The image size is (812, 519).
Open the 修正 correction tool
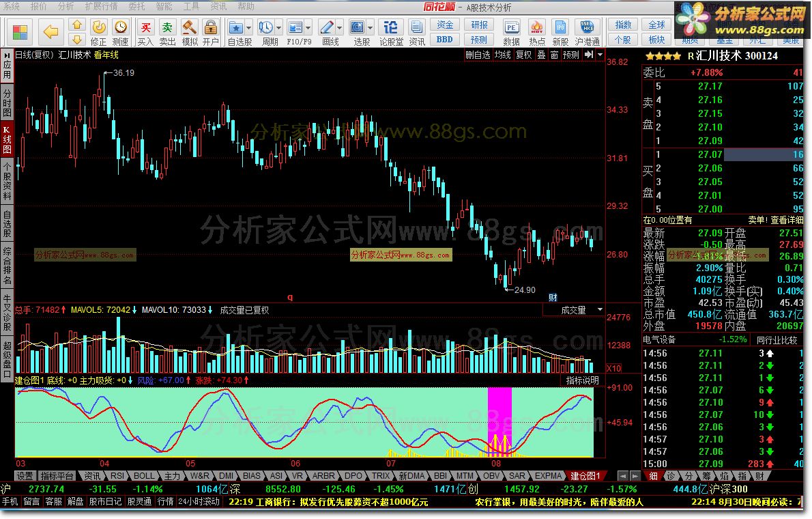[x=98, y=32]
